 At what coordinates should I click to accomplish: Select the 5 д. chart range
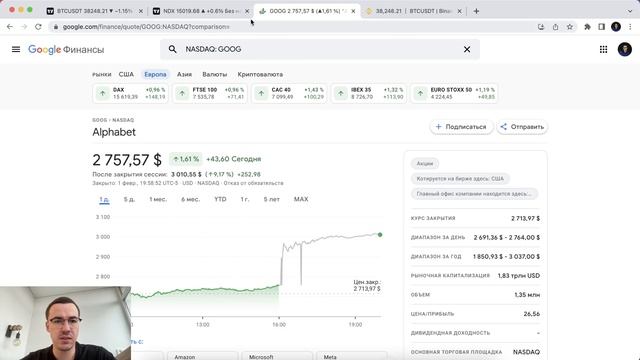click(129, 199)
